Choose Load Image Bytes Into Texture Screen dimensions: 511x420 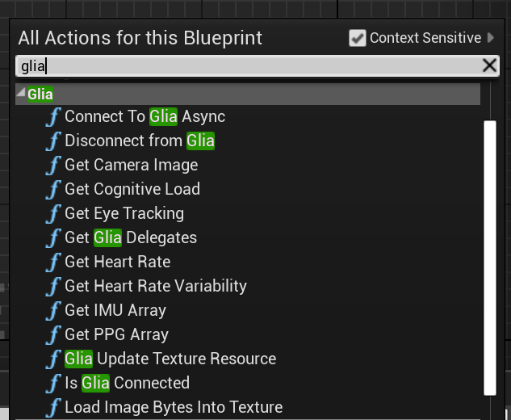(x=174, y=407)
